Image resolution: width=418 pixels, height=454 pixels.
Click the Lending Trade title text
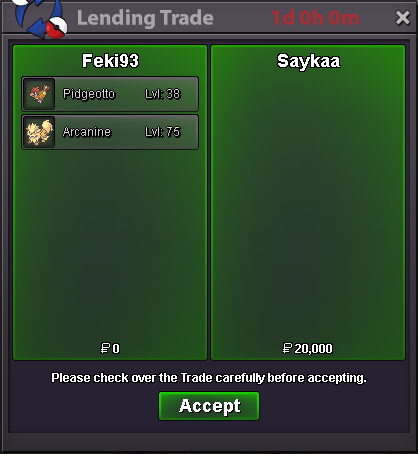click(x=145, y=18)
